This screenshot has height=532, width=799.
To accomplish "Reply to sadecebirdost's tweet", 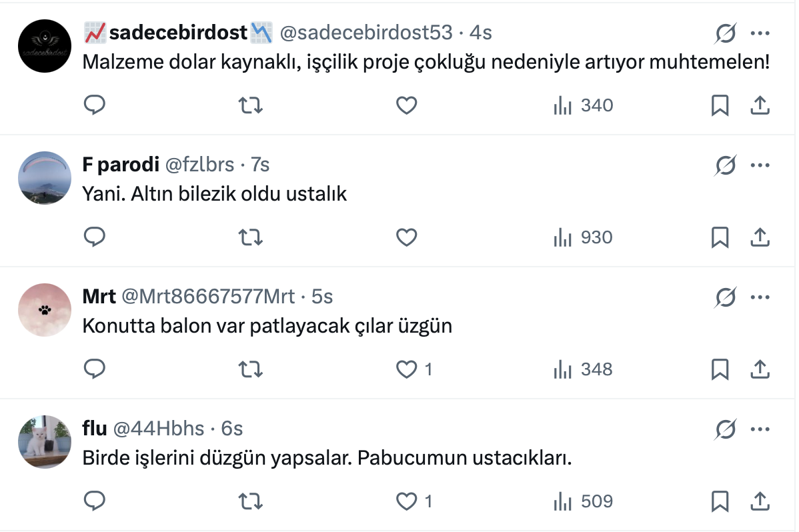I will pos(95,105).
